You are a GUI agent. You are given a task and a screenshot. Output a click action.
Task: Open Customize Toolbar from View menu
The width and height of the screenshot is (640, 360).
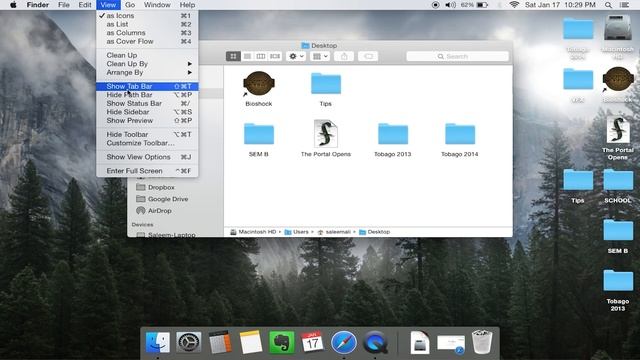coord(147,143)
